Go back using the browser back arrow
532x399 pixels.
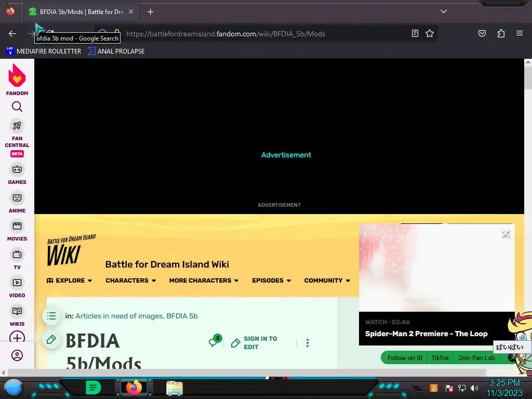pos(12,34)
